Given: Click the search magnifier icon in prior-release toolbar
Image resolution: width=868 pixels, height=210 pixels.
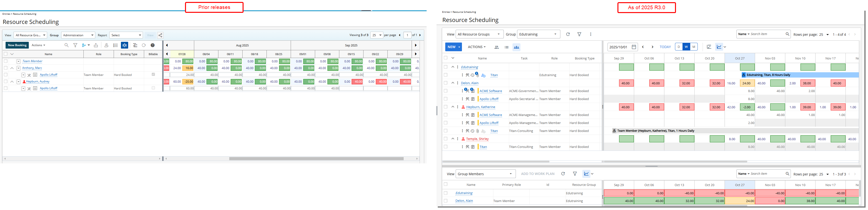Looking at the screenshot, I should coord(66,45).
